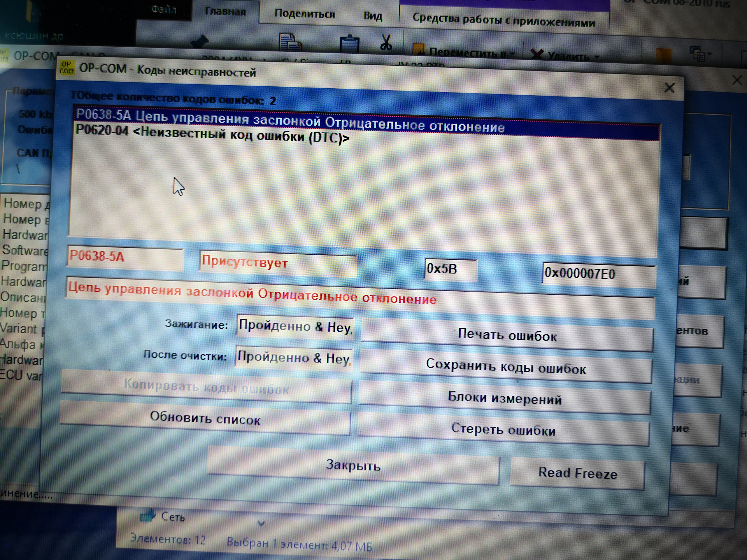Click the red X Удалить icon

[x=537, y=54]
